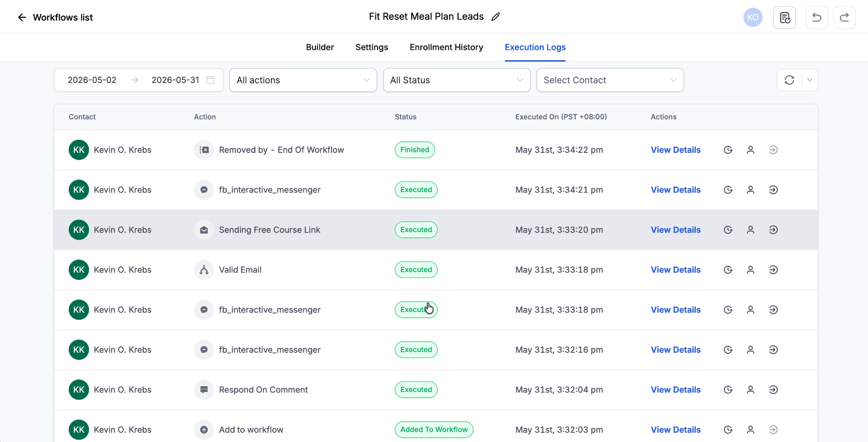Image resolution: width=868 pixels, height=442 pixels.
Task: Click arrow-circle icon in 3:32:16 pm row
Action: [x=773, y=350]
